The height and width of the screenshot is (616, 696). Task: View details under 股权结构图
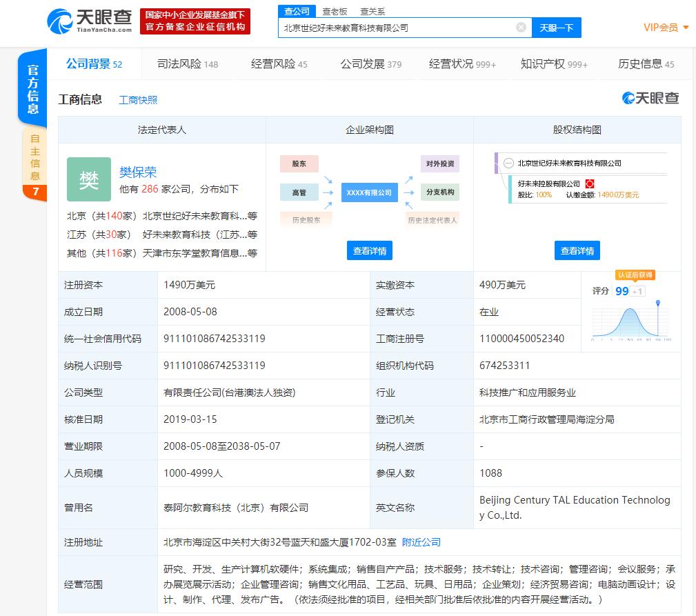[x=577, y=251]
